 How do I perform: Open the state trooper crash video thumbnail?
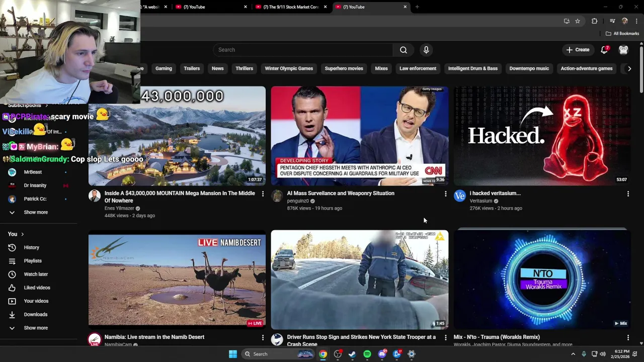(x=359, y=280)
